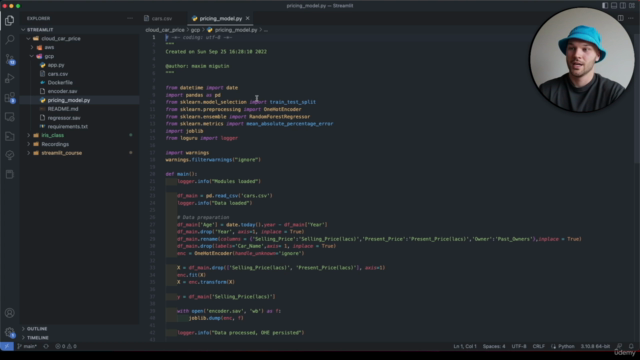The image size is (640, 360).
Task: Click the feedback icon in status bar
Action: pos(619,346)
